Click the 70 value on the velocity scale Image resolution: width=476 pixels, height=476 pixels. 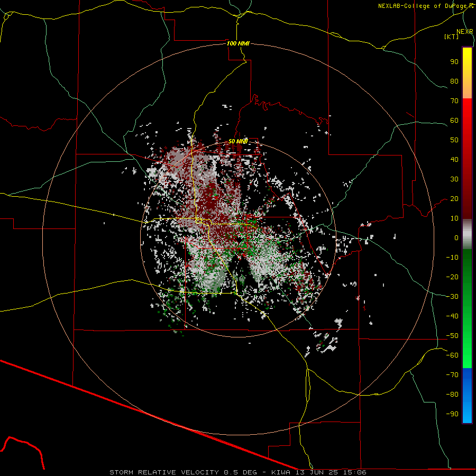tap(454, 101)
